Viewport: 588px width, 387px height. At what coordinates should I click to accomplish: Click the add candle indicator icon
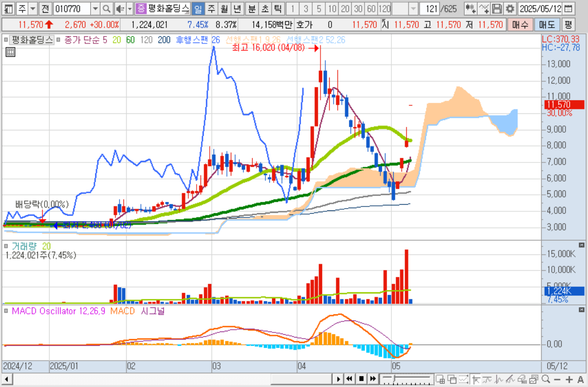(470, 8)
